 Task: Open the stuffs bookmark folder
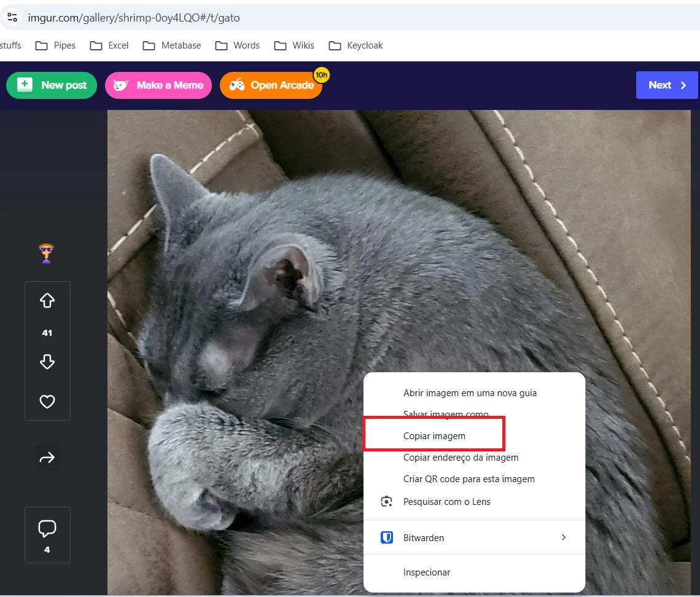10,45
